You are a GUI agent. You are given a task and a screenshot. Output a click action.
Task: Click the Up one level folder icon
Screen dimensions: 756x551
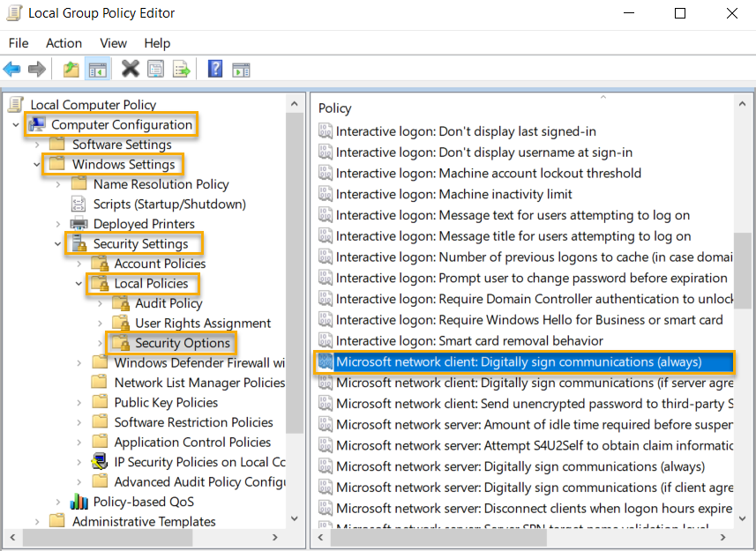(x=70, y=69)
